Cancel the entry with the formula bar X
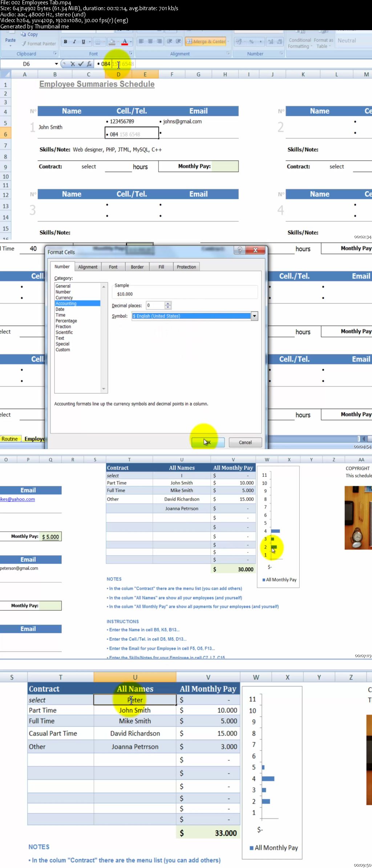372x868 pixels. click(73, 64)
